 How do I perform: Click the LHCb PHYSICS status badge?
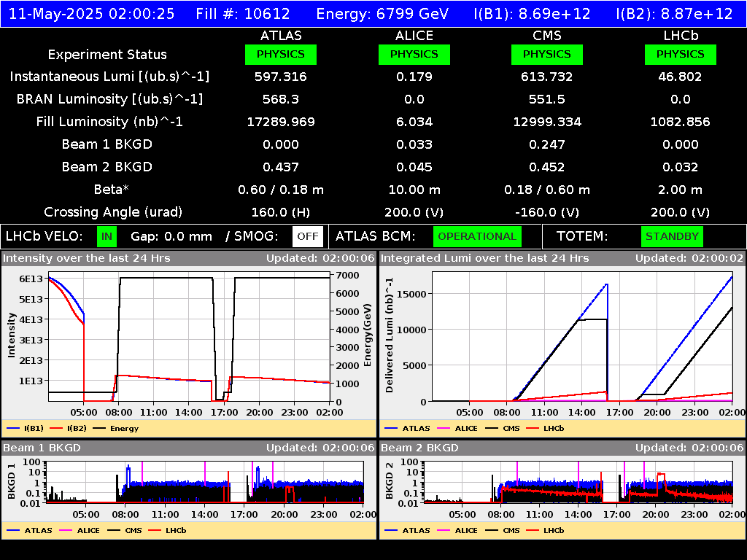[x=681, y=54]
